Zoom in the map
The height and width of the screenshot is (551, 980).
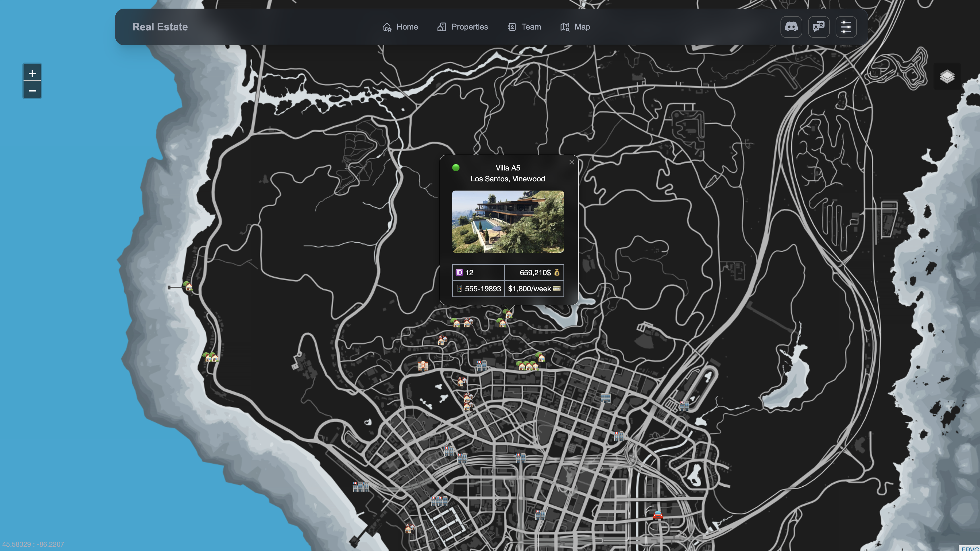click(32, 73)
